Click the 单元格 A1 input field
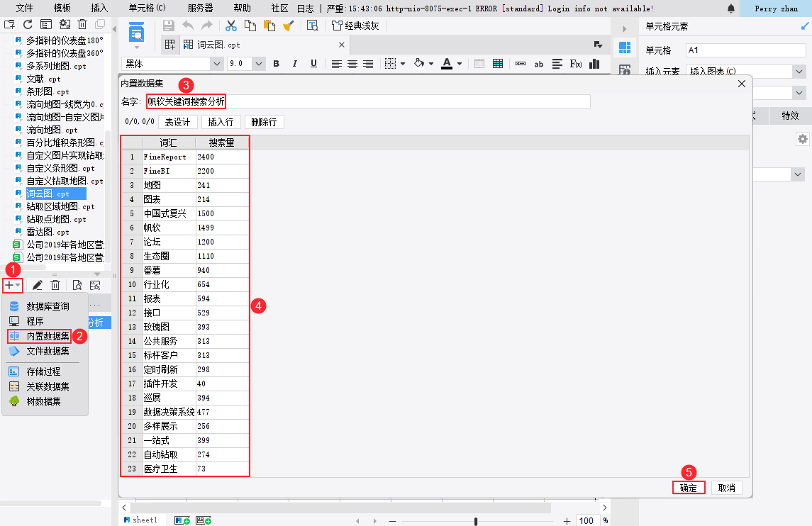The image size is (812, 526). coord(746,50)
